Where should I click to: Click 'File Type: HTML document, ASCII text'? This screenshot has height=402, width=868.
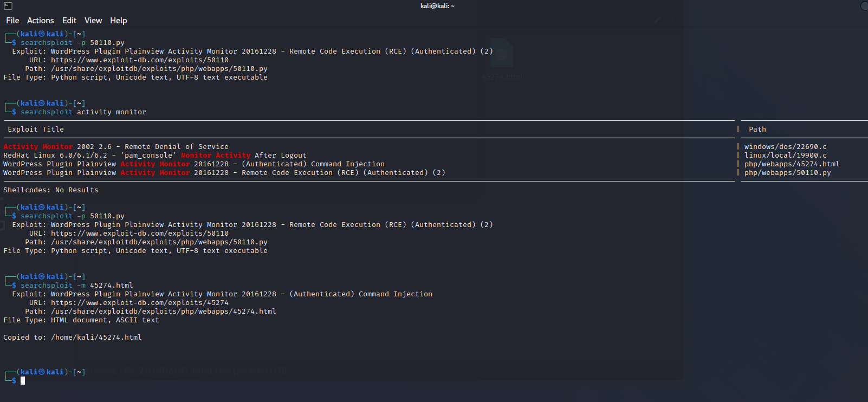click(81, 320)
